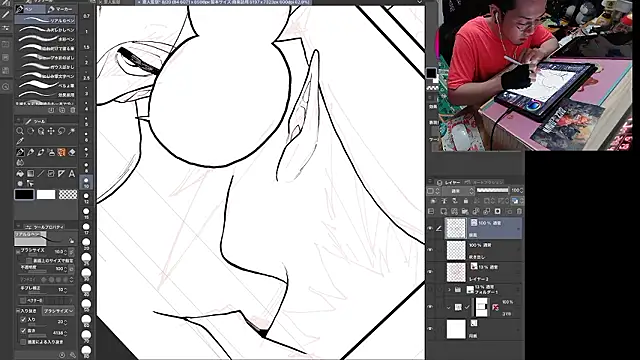The height and width of the screenshot is (360, 640).
Task: Toggle the vector checkbox in Tool Property
Action: point(23,300)
